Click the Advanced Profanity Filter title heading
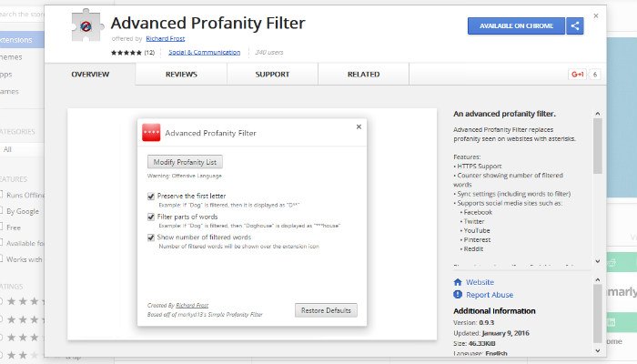The height and width of the screenshot is (364, 637). click(x=207, y=23)
